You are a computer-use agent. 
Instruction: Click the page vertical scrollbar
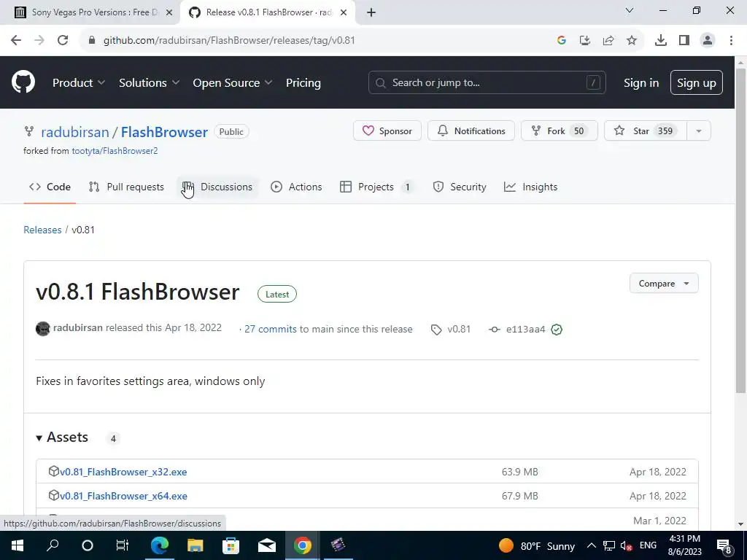(x=741, y=231)
